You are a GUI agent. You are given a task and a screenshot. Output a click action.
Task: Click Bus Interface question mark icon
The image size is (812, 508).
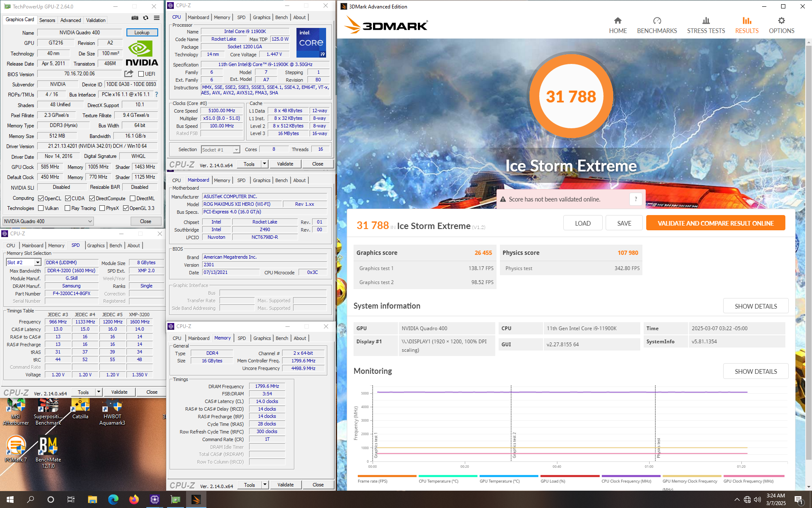tap(156, 94)
